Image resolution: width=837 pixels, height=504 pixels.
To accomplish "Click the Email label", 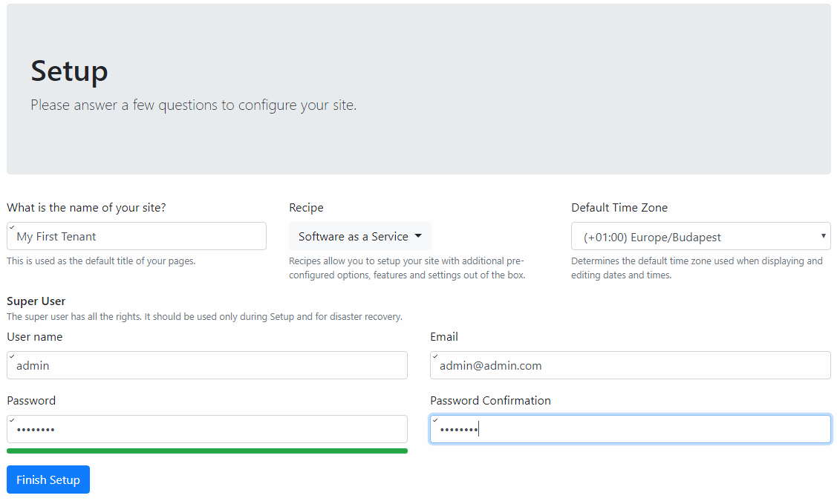I will tap(444, 336).
